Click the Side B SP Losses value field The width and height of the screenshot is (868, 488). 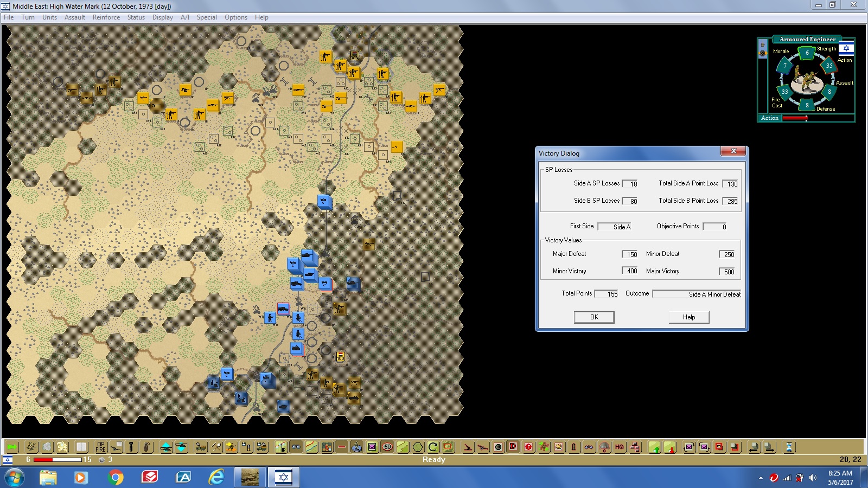click(630, 201)
